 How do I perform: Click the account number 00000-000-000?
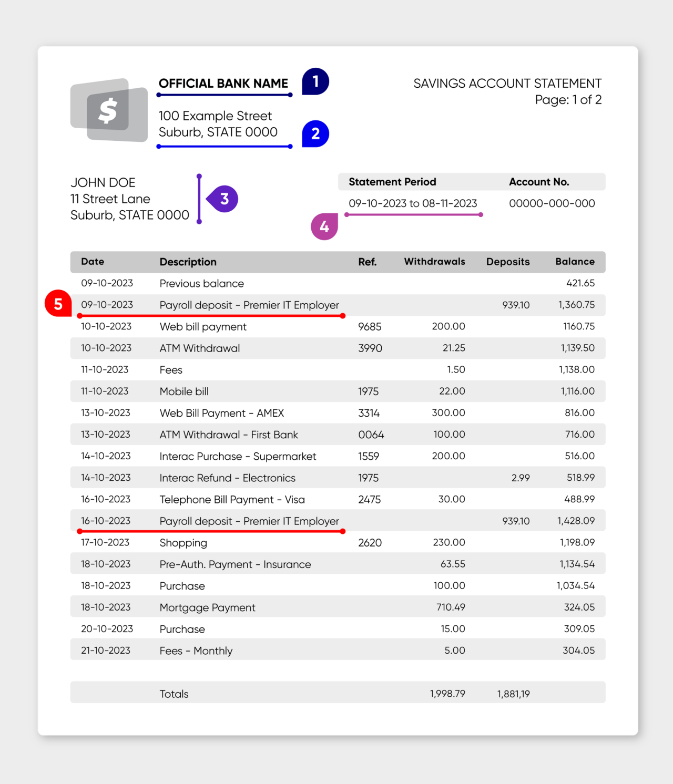(552, 203)
